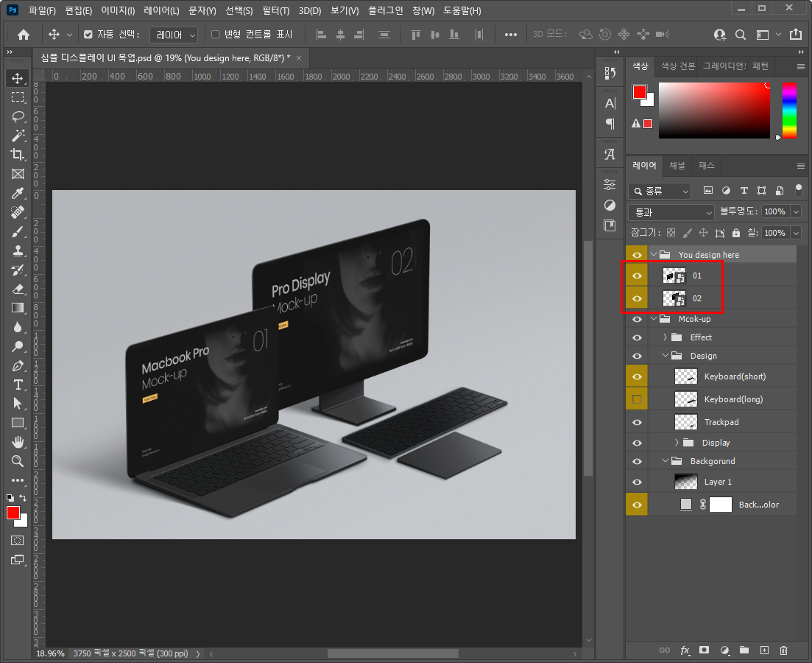Select the Path Selection tool
The width and height of the screenshot is (812, 663).
tap(18, 403)
